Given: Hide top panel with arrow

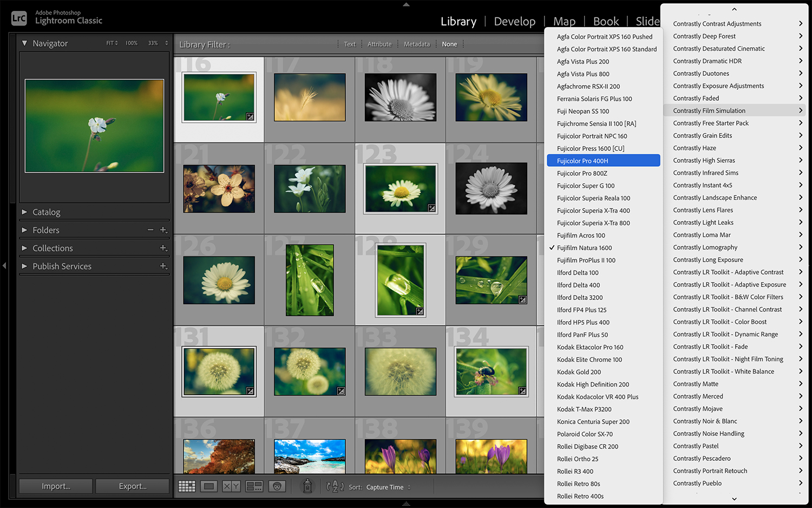Looking at the screenshot, I should pyautogui.click(x=406, y=4).
